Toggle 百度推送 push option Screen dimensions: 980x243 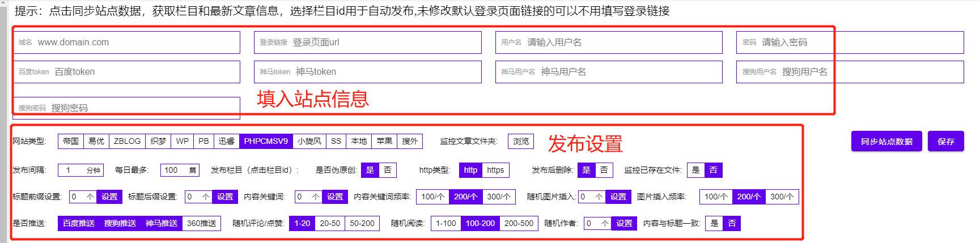pos(79,223)
